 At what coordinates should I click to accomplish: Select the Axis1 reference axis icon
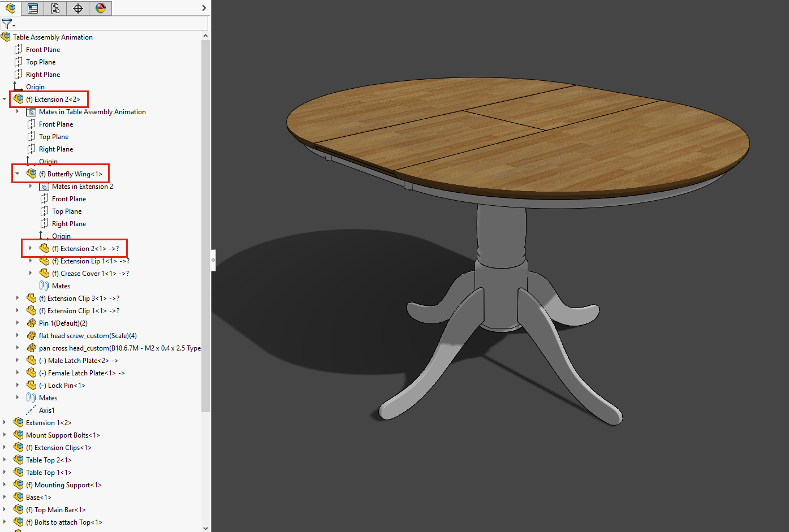(31, 410)
